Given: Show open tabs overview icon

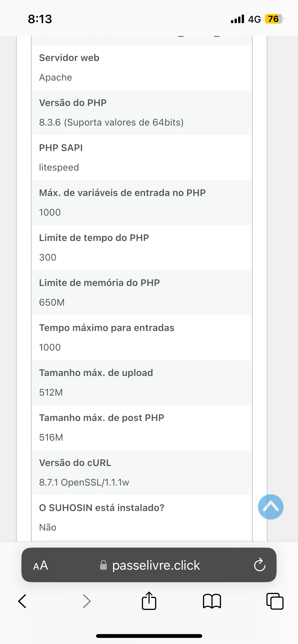Looking at the screenshot, I should [x=275, y=601].
